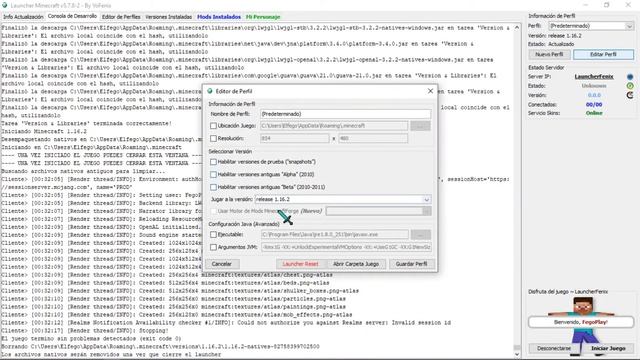Click the launcher icon in the main title bar
The width and height of the screenshot is (640, 360).
pyautogui.click(x=4, y=5)
